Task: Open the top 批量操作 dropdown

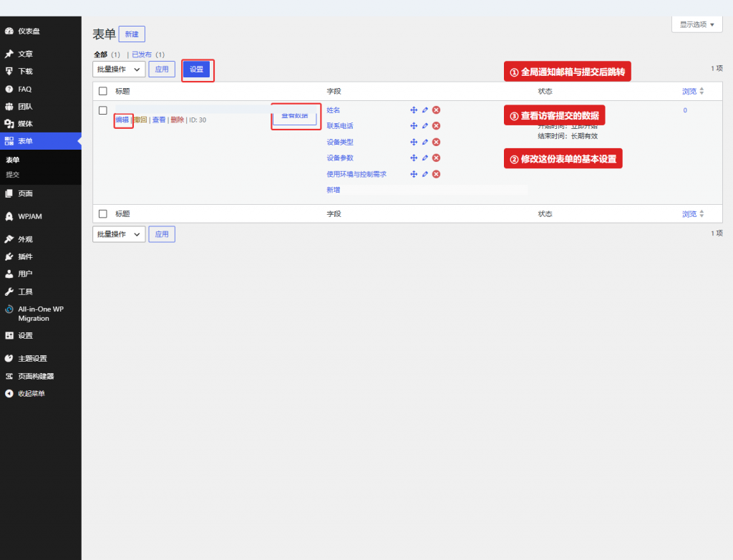Action: point(119,69)
